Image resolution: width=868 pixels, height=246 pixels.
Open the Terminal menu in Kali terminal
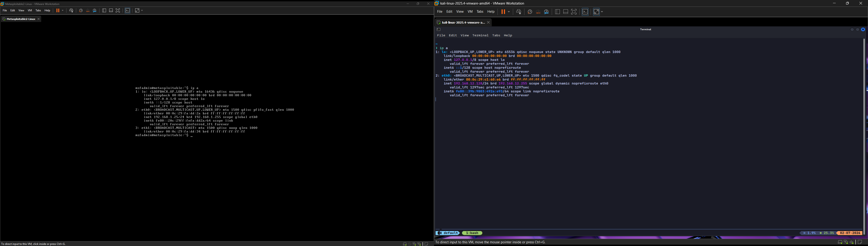tap(480, 35)
